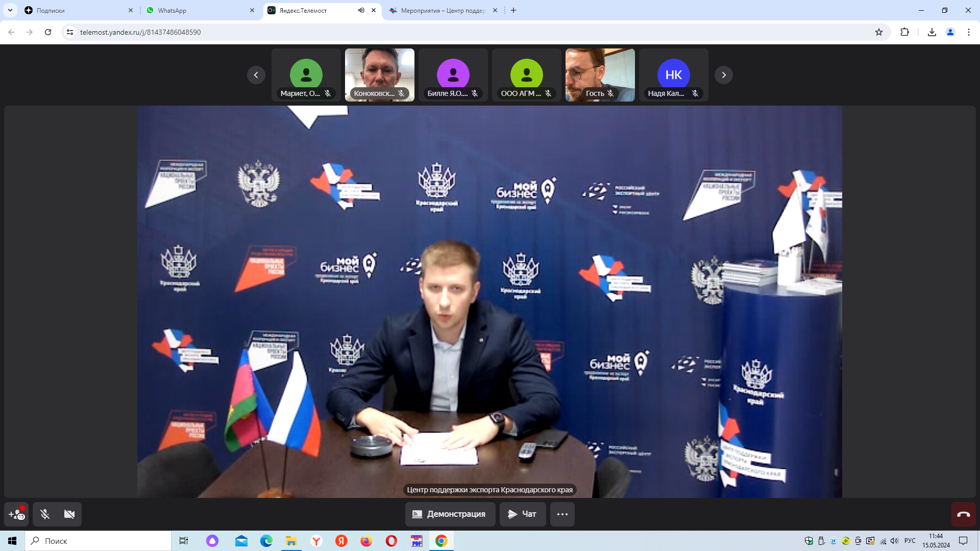Close the Мероприятия tab

(495, 10)
